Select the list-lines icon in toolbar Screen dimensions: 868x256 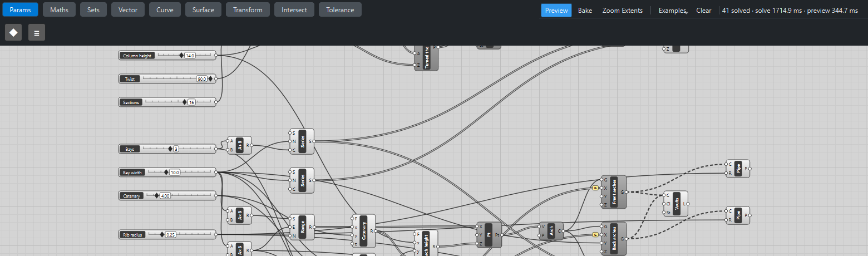(x=37, y=32)
